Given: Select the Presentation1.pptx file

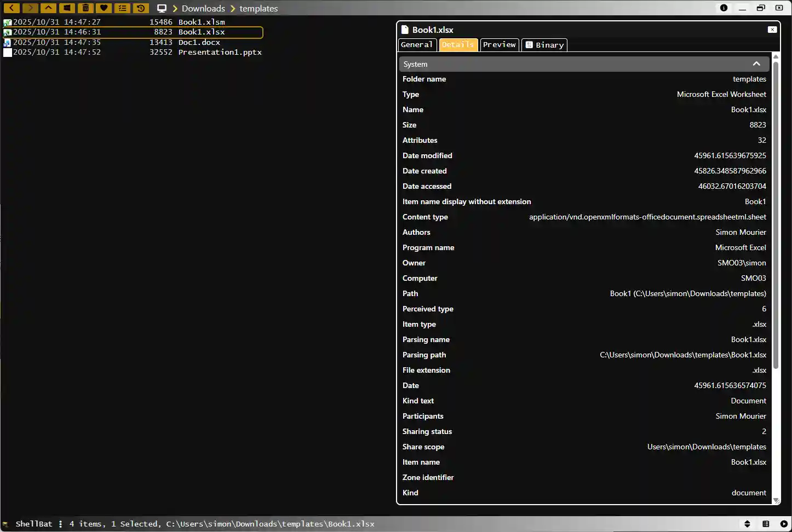Looking at the screenshot, I should (x=220, y=53).
